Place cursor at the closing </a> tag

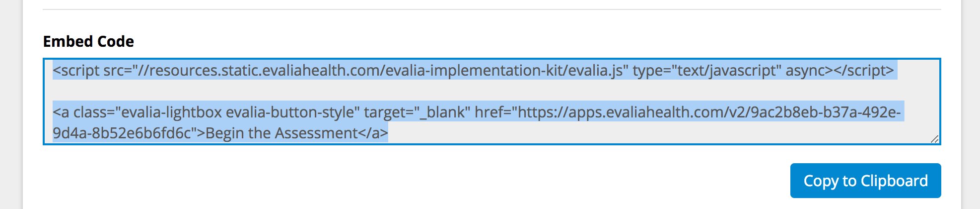coord(373,133)
